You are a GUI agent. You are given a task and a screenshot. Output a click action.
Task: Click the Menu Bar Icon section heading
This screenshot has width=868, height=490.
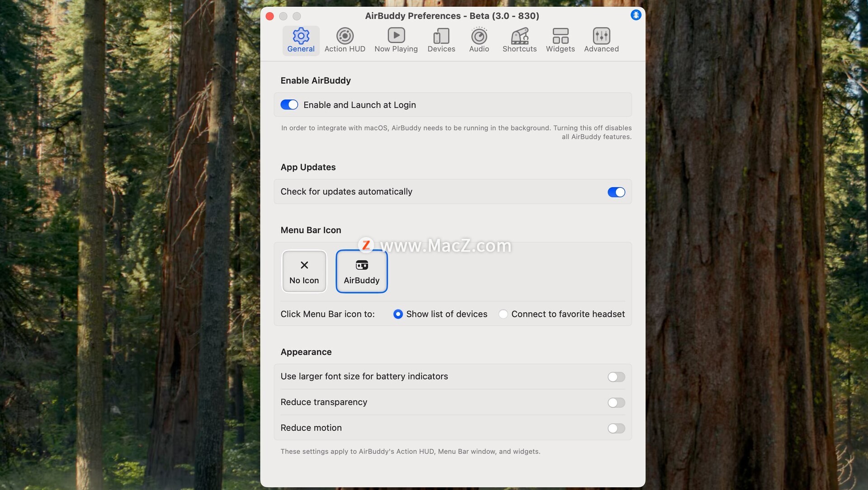tap(311, 230)
